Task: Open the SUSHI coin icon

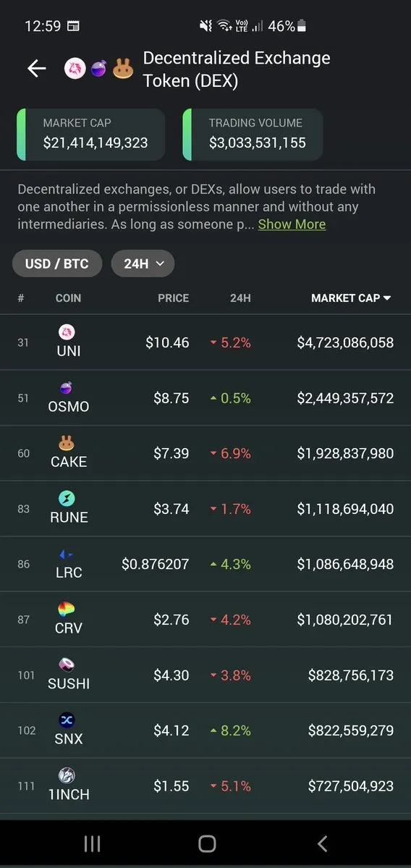Action: tap(67, 665)
